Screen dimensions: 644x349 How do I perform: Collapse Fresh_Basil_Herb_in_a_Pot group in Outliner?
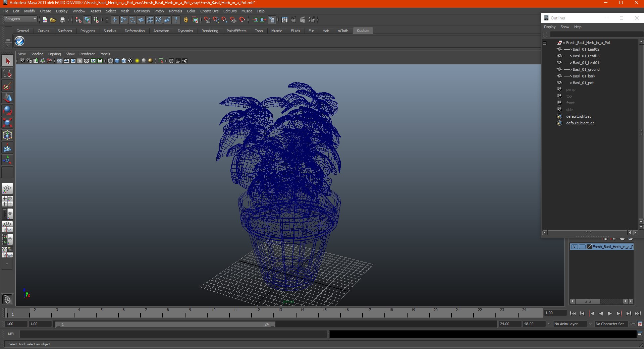coord(545,43)
